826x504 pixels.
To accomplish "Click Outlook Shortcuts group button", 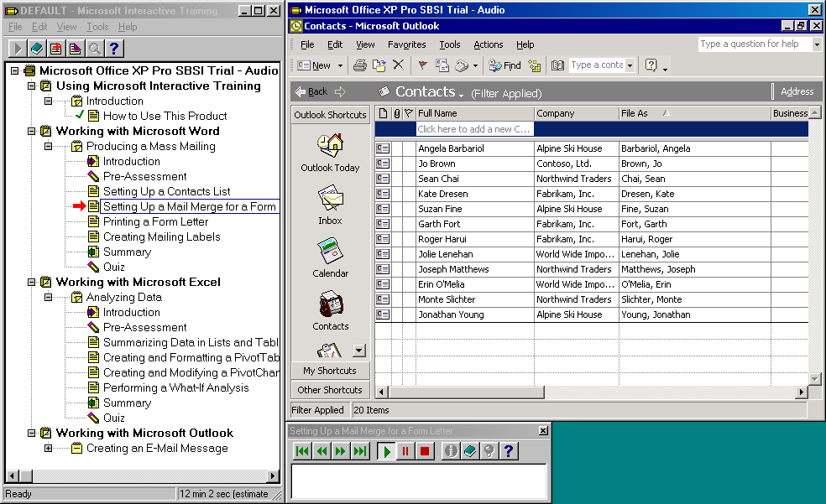I will point(330,115).
